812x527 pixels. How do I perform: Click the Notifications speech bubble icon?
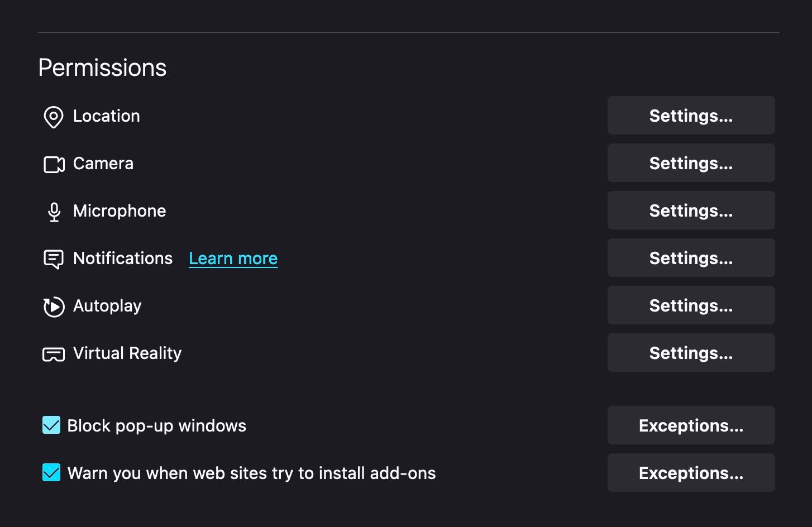(x=54, y=259)
